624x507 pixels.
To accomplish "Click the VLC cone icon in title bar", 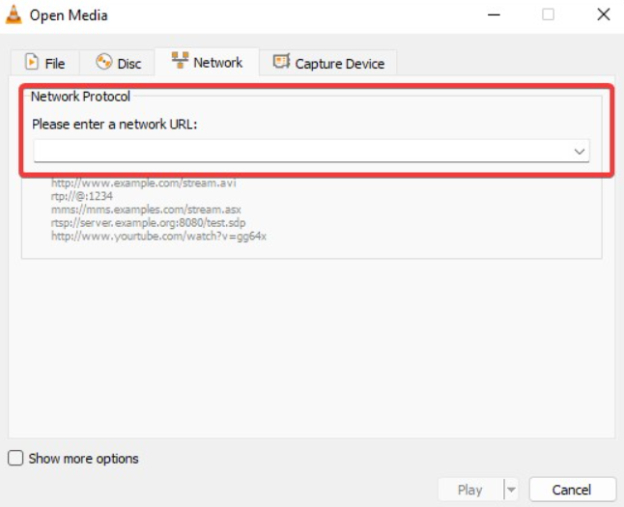I will click(14, 15).
